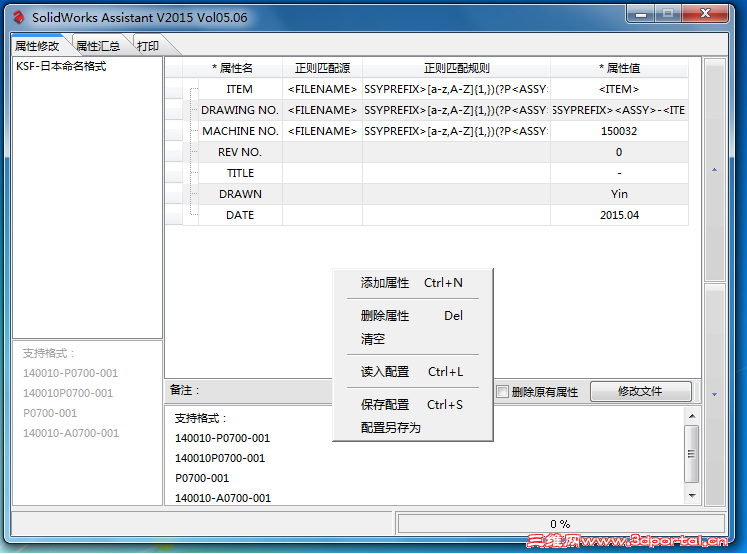
Task: Close the SolidWorks Assistant window
Action: [705, 14]
